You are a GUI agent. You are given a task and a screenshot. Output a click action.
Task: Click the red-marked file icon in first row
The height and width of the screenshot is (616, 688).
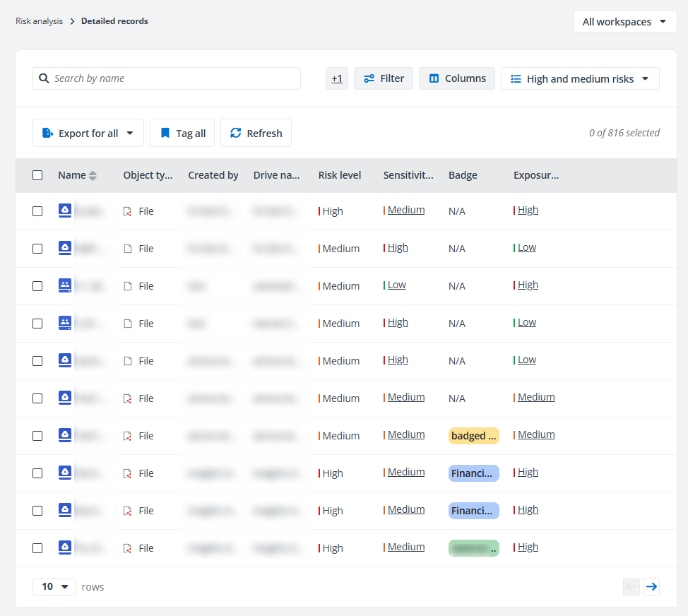pos(127,211)
